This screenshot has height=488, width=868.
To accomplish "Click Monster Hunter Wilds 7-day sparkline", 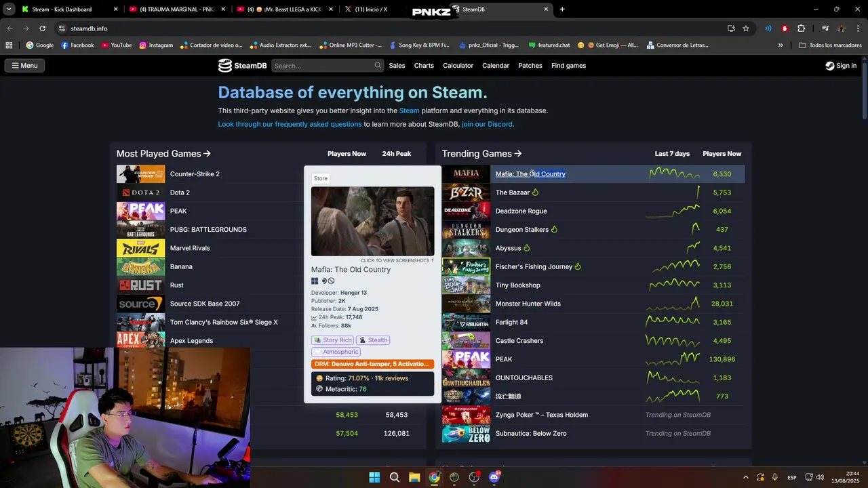I will click(673, 303).
